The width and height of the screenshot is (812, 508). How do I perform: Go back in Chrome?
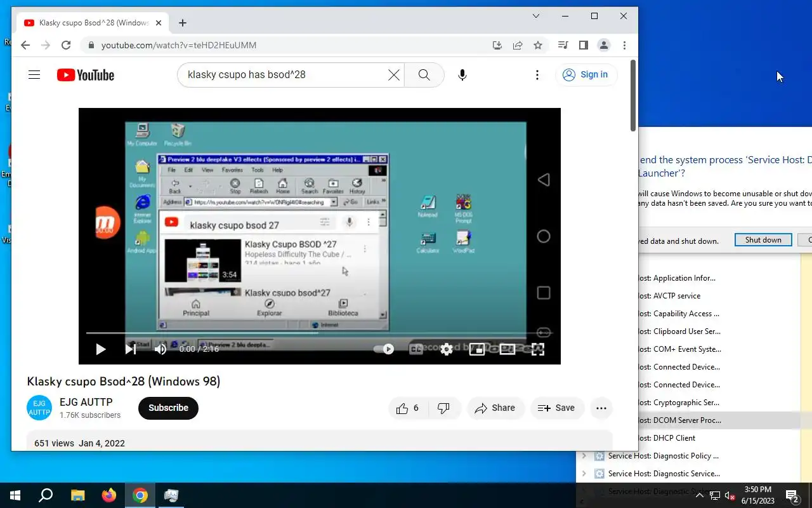click(x=25, y=45)
